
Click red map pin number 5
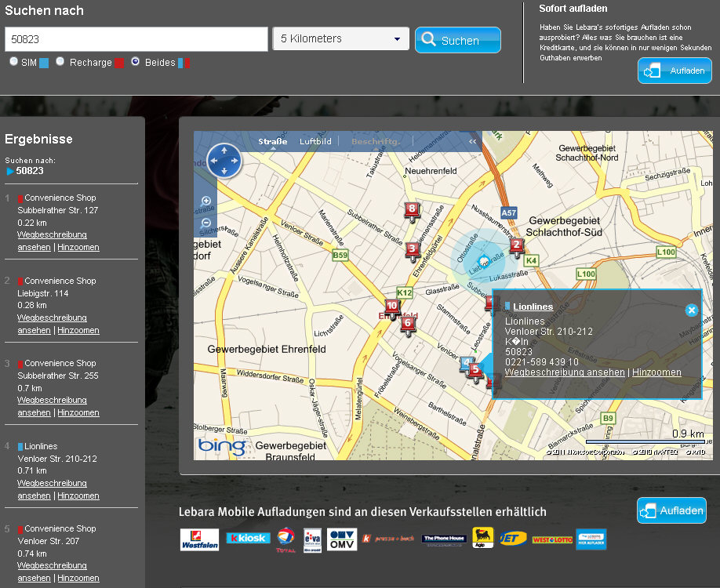(x=475, y=372)
